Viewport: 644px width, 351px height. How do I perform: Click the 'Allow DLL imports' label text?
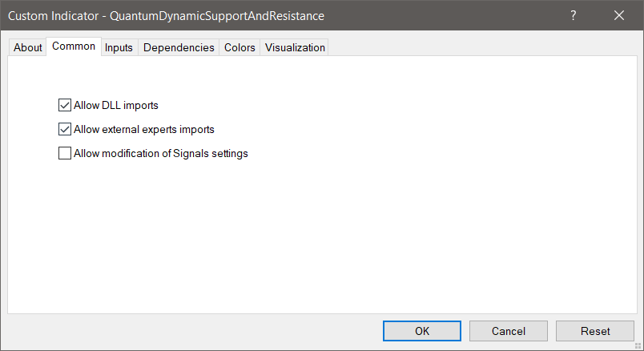pyautogui.click(x=116, y=104)
